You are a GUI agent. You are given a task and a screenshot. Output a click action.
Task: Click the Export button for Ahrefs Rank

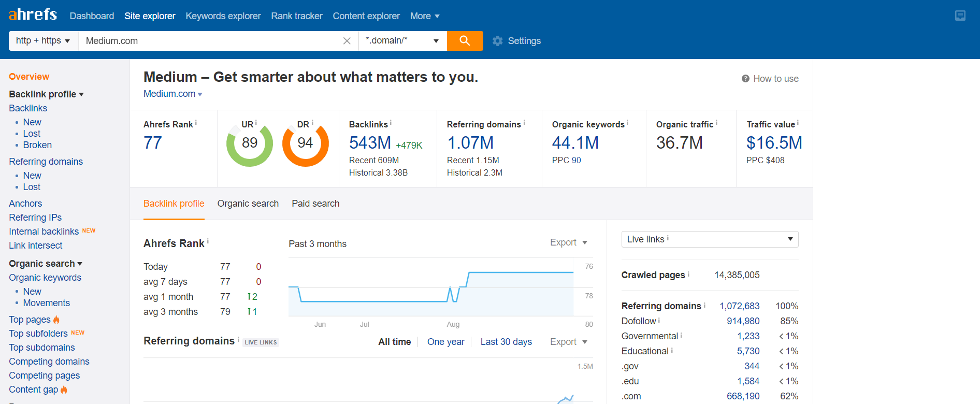tap(568, 242)
